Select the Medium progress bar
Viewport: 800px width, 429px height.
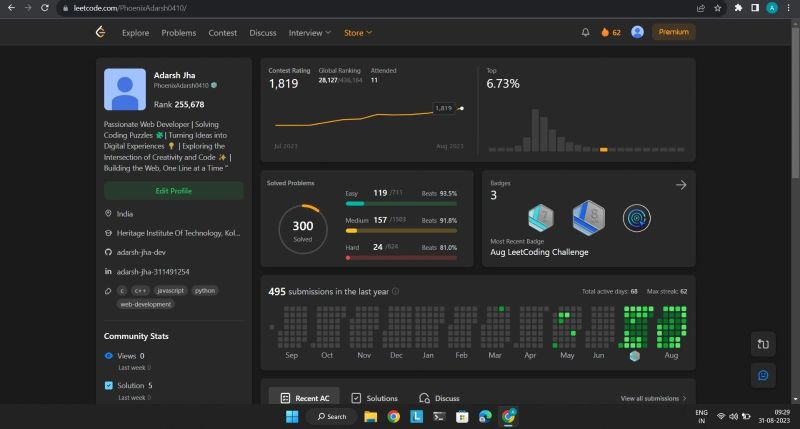coord(401,231)
